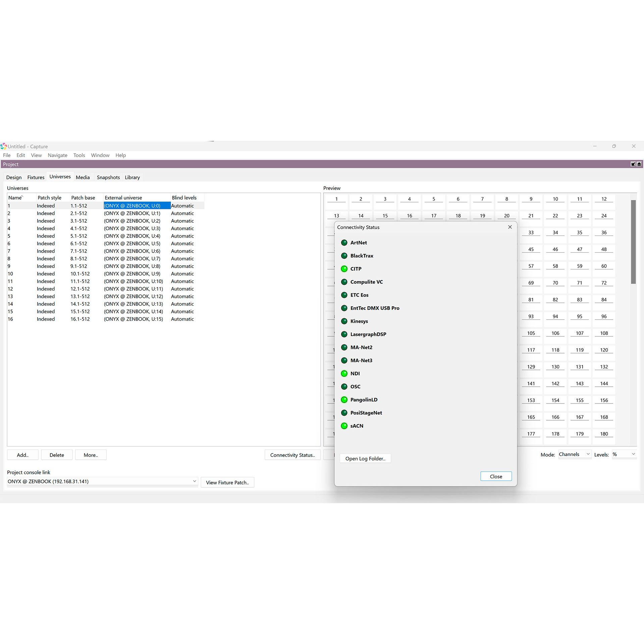Switch to the Library tab
This screenshot has height=644, width=644.
point(132,177)
